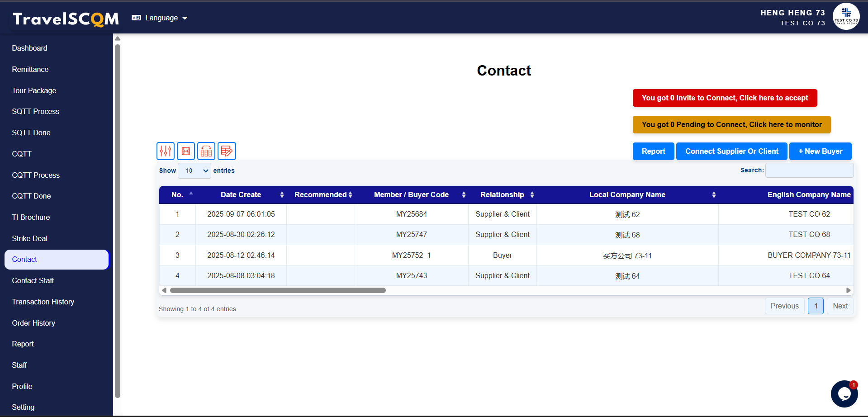Open the filter sliders icon above the table
The width and height of the screenshot is (868, 417).
(x=166, y=151)
